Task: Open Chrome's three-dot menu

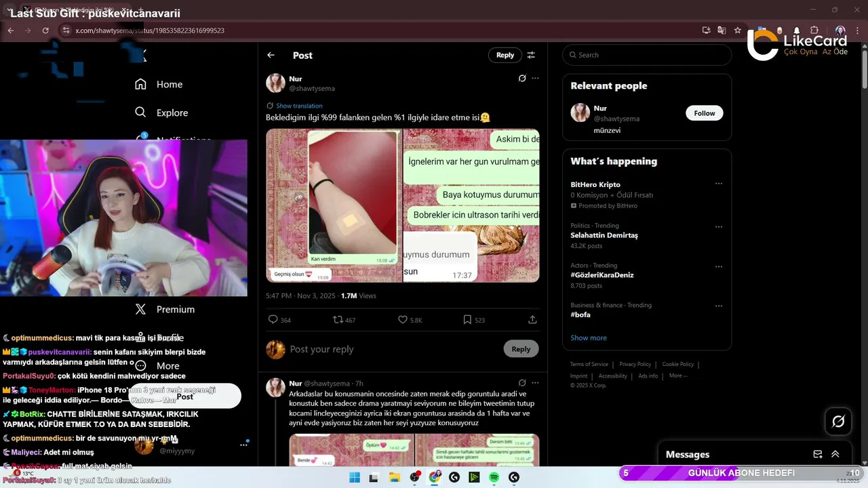Action: (x=856, y=30)
